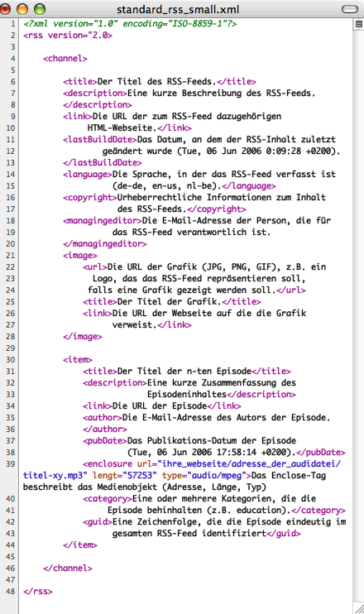Click the green zoom window button
Image resolution: width=364 pixels, height=614 pixels.
(40, 8)
